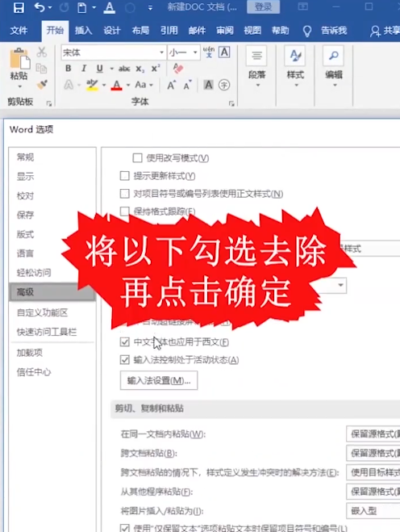Toggle strikethrough abc formatting
This screenshot has width=400, height=532.
pos(124,69)
